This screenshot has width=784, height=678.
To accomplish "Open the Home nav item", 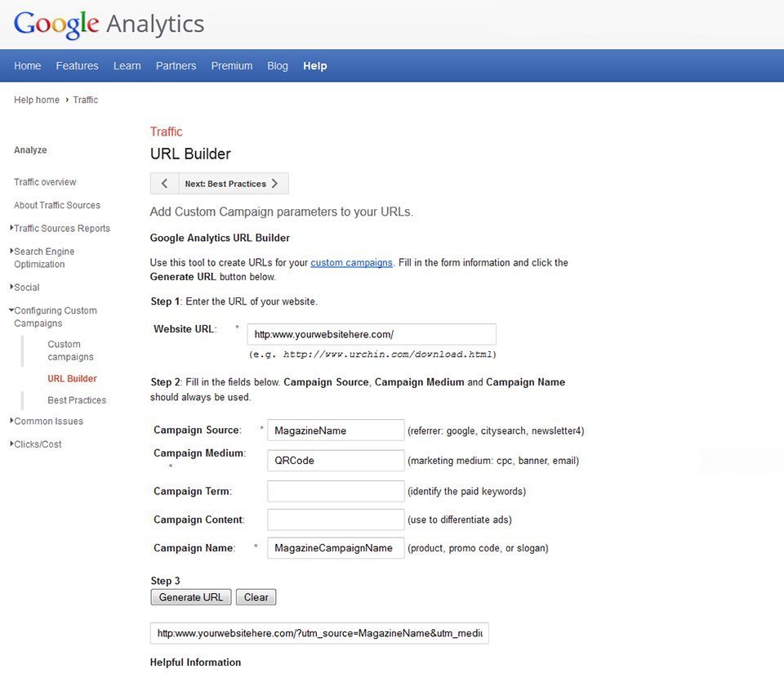I will pyautogui.click(x=28, y=65).
